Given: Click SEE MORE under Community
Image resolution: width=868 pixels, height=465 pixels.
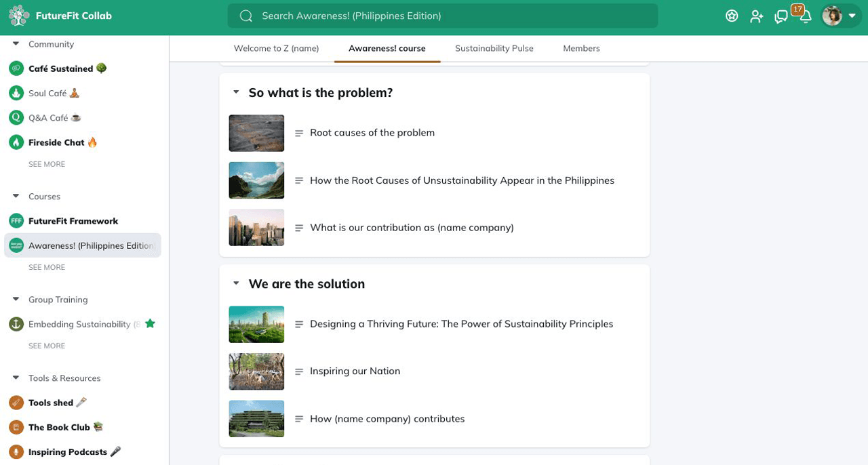Looking at the screenshot, I should pyautogui.click(x=47, y=164).
